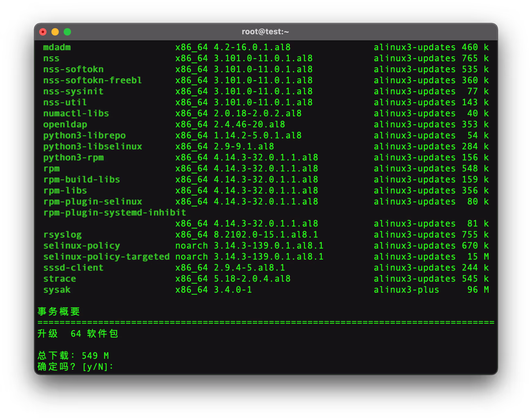532x420 pixels.
Task: Click the 460 k size of mdadm
Action: pyautogui.click(x=475, y=47)
